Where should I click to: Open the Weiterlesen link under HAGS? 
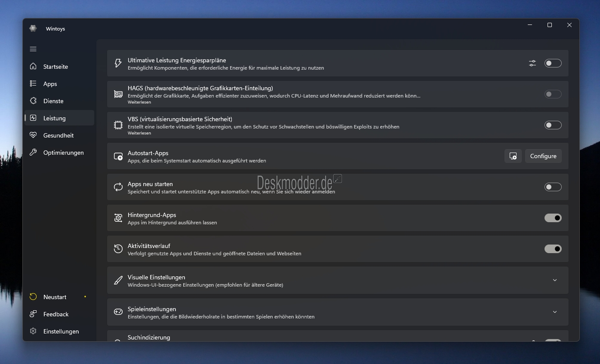click(x=139, y=102)
